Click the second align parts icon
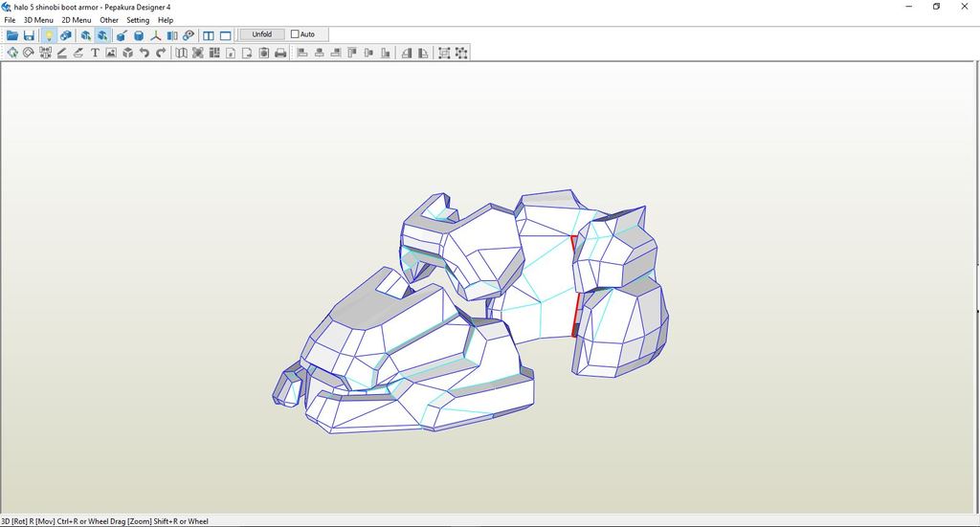This screenshot has height=527, width=980. click(320, 53)
